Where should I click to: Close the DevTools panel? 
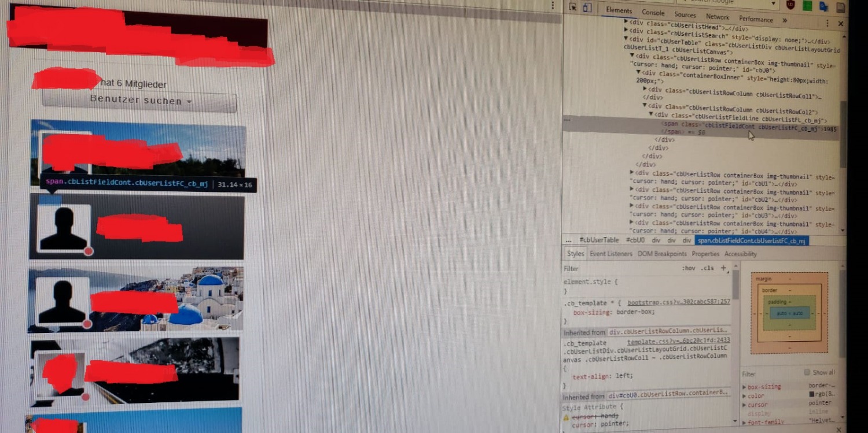point(841,24)
